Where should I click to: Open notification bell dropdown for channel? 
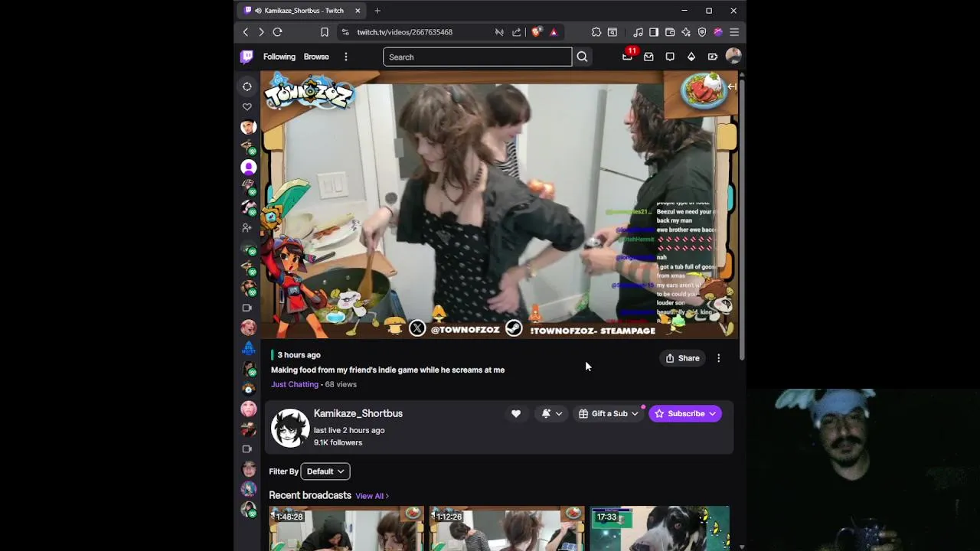552,414
